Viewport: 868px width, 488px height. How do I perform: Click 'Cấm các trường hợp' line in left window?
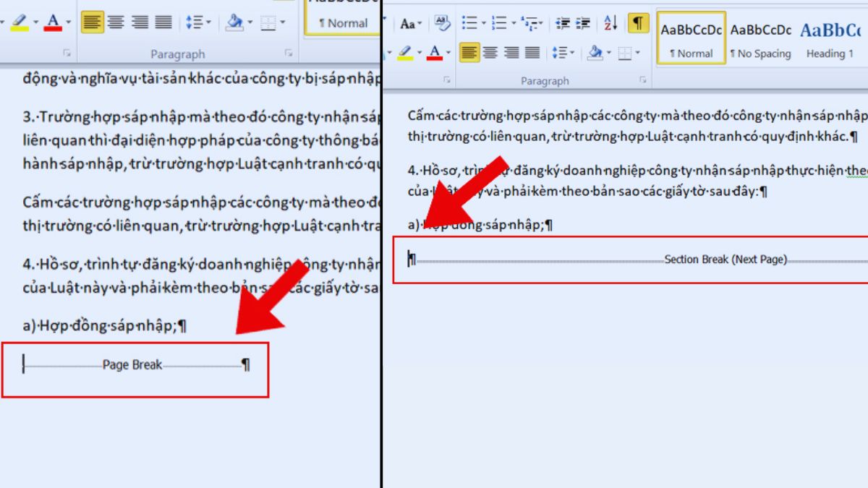201,202
